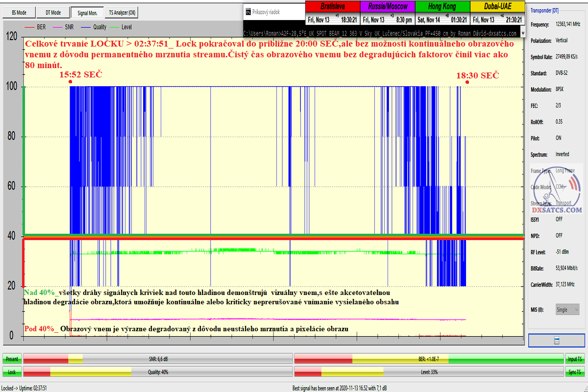Switch to the DT Mode tab

(x=53, y=12)
